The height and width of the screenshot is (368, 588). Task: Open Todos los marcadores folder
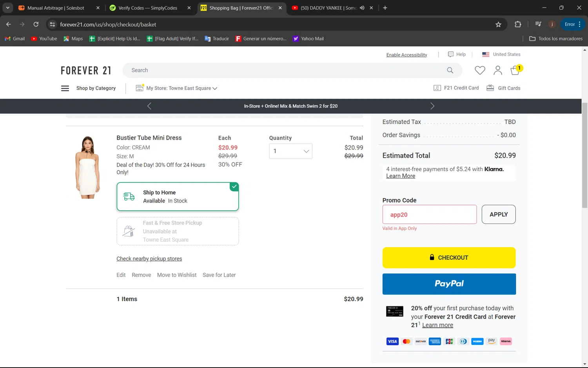point(556,38)
